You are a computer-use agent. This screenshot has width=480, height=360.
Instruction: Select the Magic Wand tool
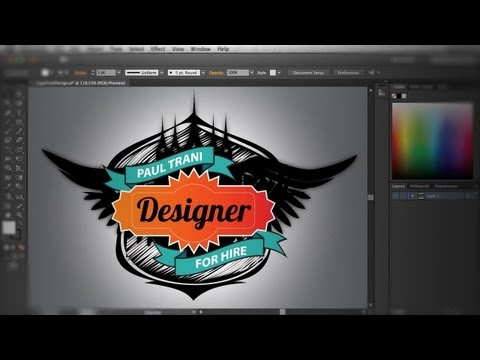point(8,104)
